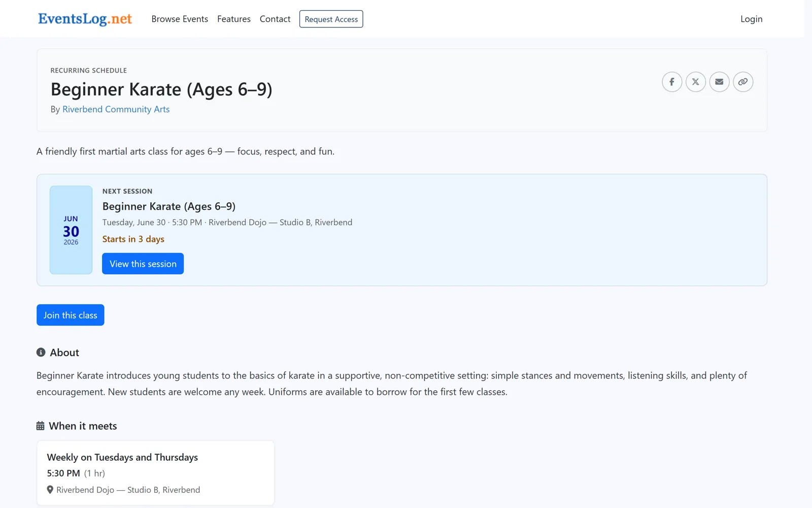Click the '5:30 PM (1 hr)' time text

tap(76, 473)
